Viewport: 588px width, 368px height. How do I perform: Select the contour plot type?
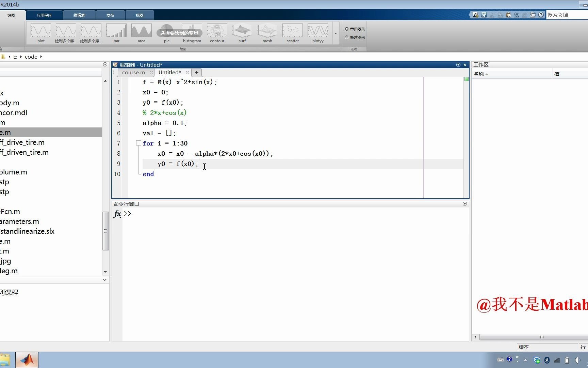pos(217,33)
